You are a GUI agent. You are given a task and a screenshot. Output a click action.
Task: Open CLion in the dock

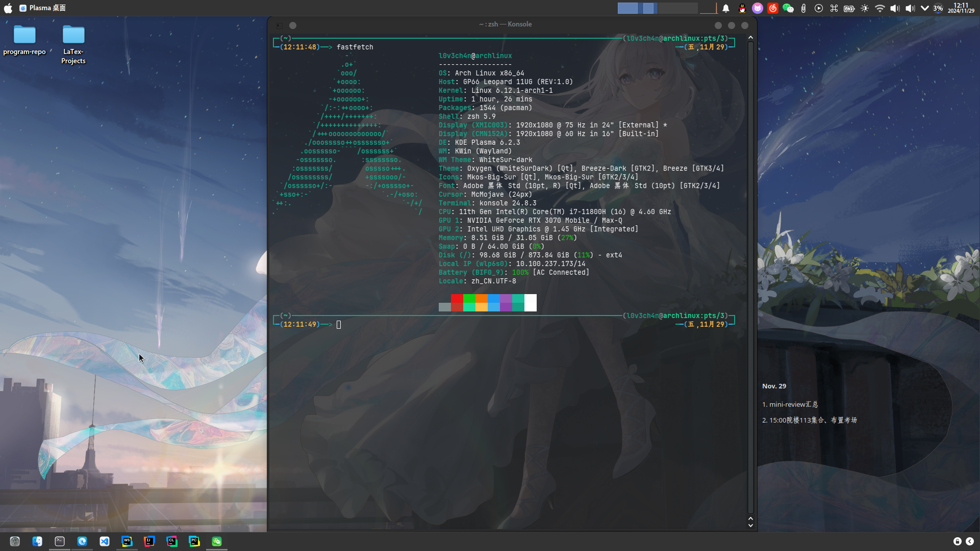coord(172,541)
